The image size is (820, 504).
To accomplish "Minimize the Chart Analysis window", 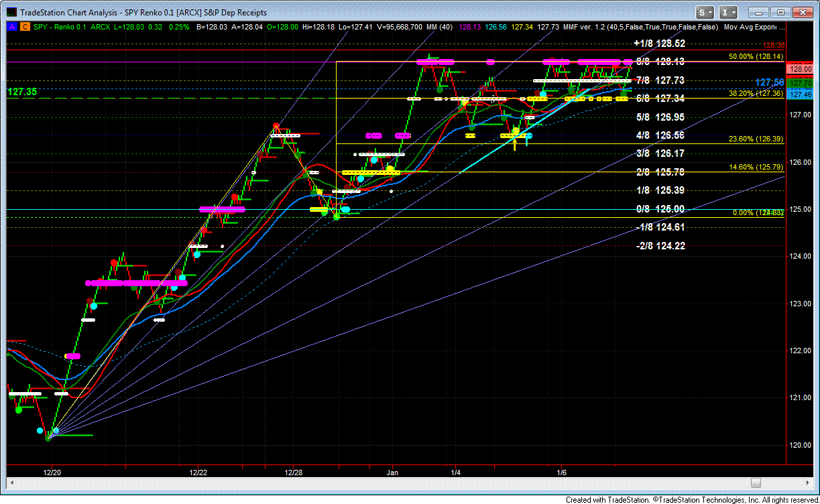I will click(x=759, y=12).
